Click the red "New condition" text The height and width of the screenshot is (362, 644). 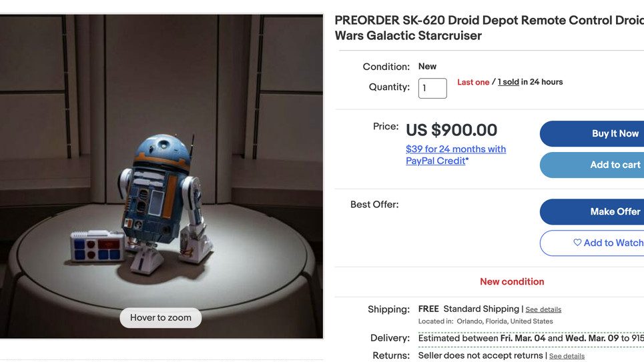pos(512,281)
